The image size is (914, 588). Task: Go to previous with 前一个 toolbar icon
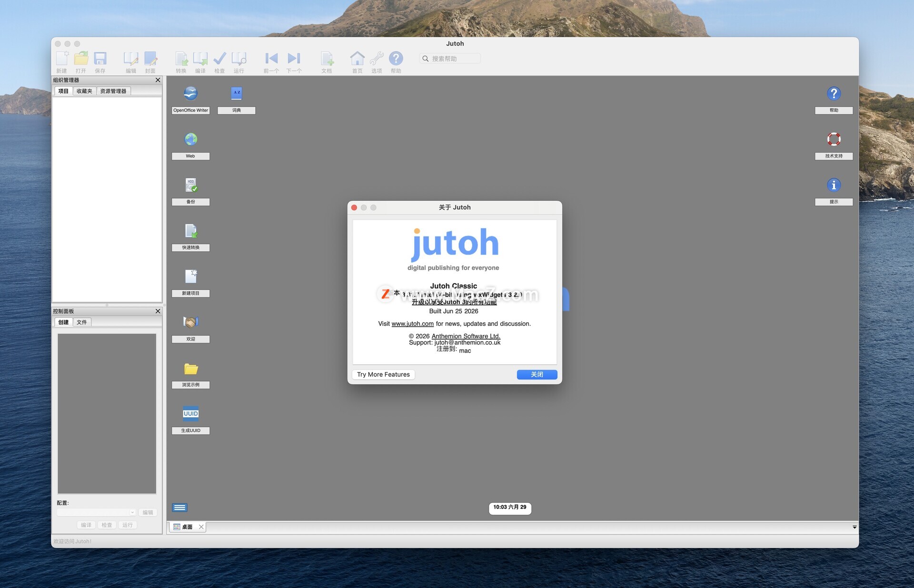[271, 59]
